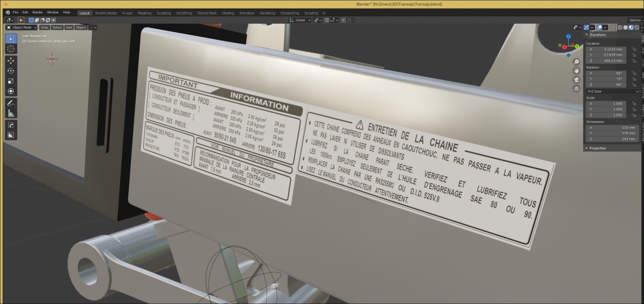Click the Select button in viewport header
644x304 pixels.
tap(57, 27)
